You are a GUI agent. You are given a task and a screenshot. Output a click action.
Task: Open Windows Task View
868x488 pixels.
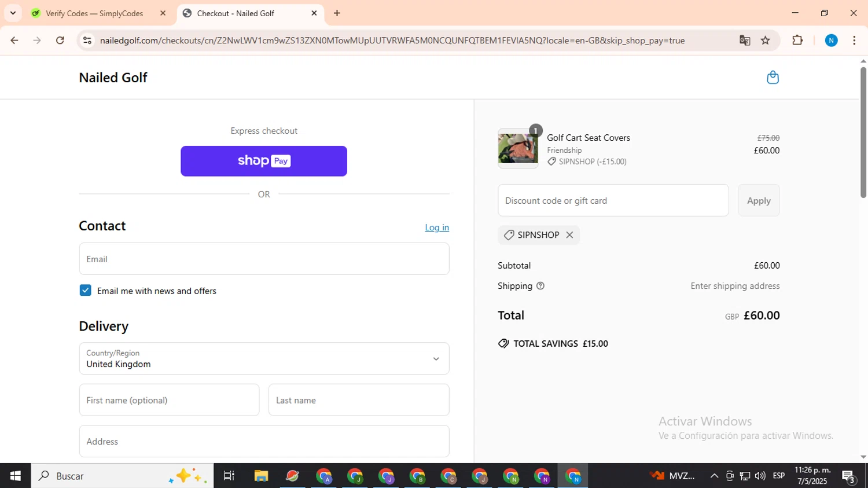coord(229,476)
